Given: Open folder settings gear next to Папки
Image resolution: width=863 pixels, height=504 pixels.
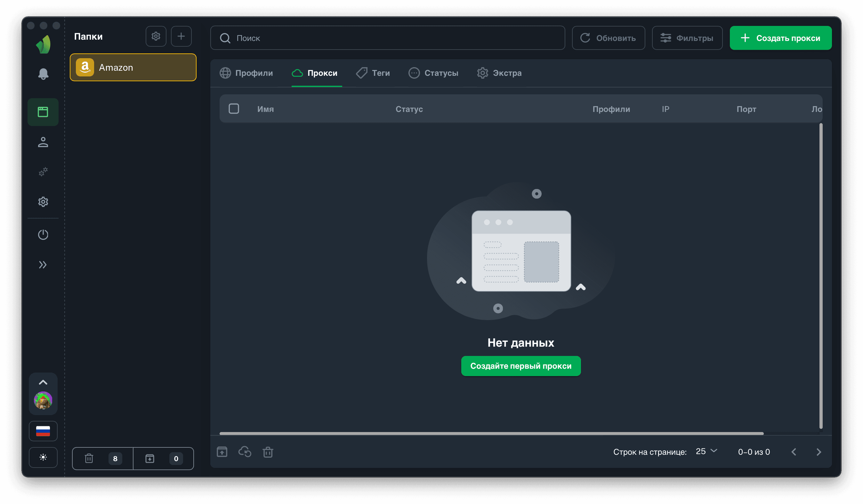Looking at the screenshot, I should coord(156,36).
